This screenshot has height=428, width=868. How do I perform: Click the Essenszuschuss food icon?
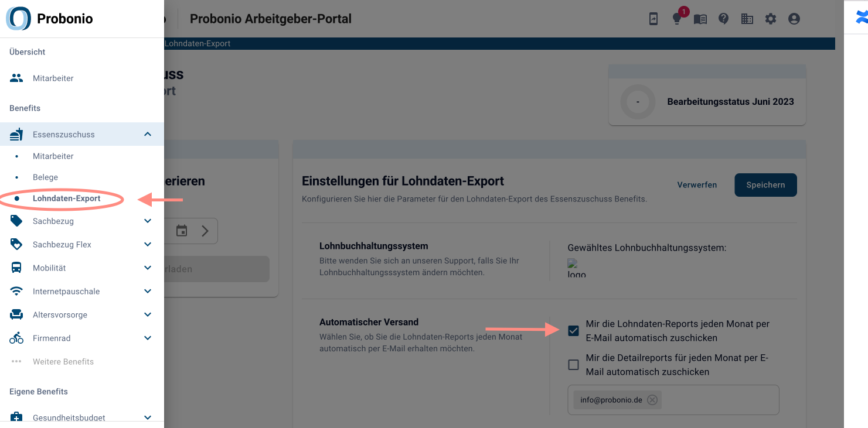pos(16,134)
